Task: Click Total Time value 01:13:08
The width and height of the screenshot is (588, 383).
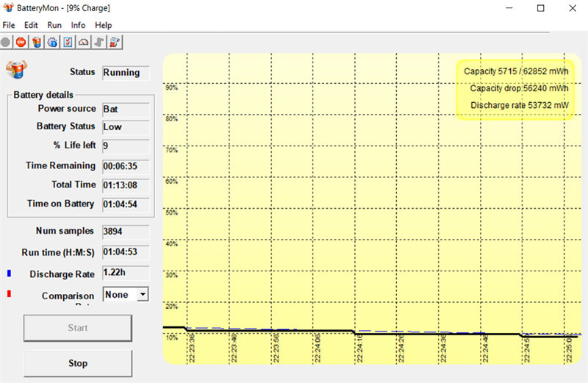Action: click(x=126, y=185)
